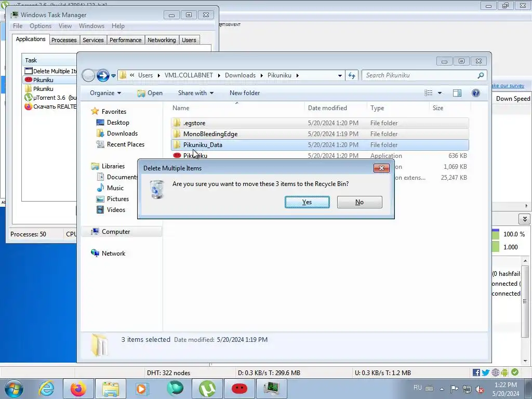Open Recent Places in navigation pane
This screenshot has width=532, height=399.
(x=126, y=144)
